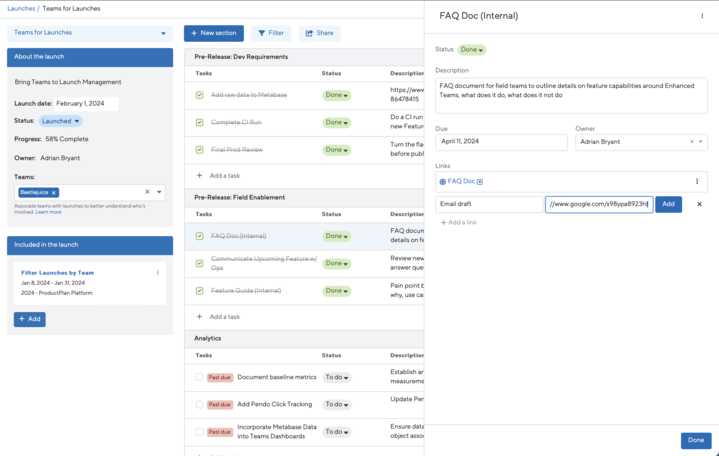
Task: Click the Share button in toolbar
Action: pyautogui.click(x=319, y=33)
